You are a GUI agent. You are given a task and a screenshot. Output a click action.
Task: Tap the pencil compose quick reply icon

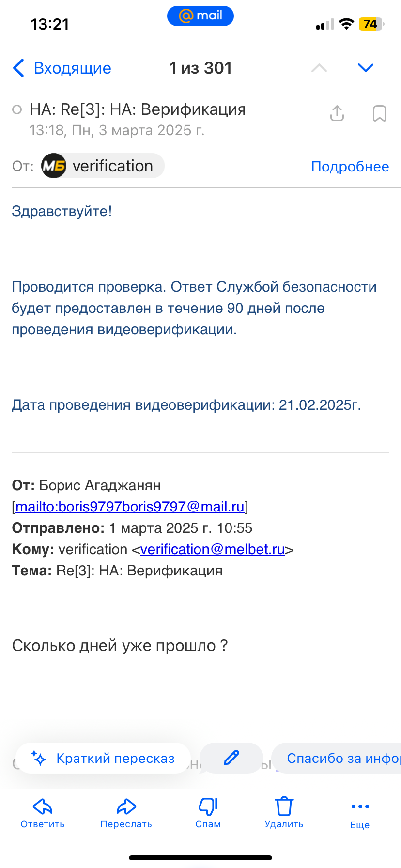[x=231, y=758]
